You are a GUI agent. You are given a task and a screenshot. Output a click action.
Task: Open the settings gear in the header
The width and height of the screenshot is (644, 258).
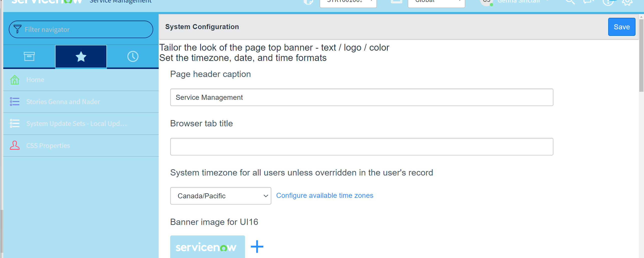point(627,2)
